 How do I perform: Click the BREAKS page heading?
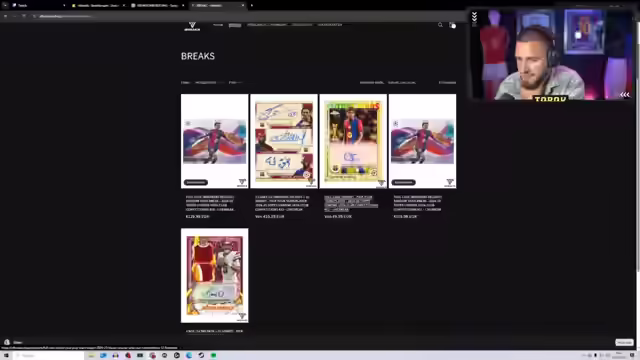pyautogui.click(x=198, y=56)
